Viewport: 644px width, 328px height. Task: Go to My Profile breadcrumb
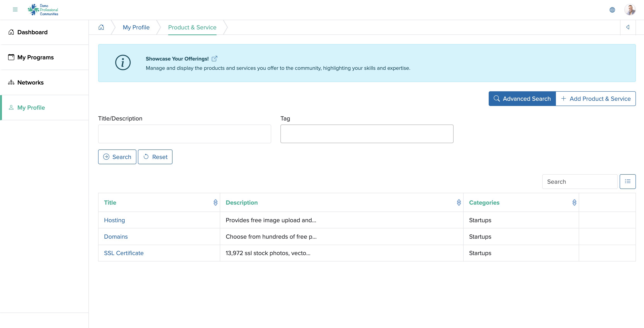point(136,27)
